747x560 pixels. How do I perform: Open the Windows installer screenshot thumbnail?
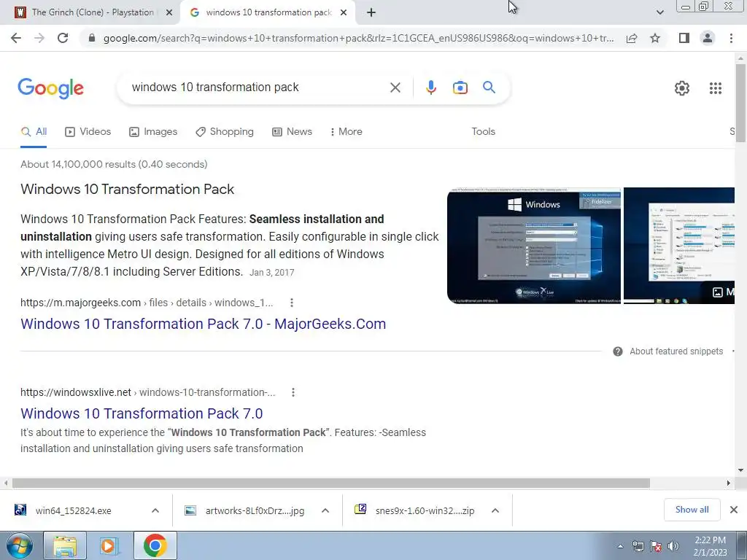point(534,246)
